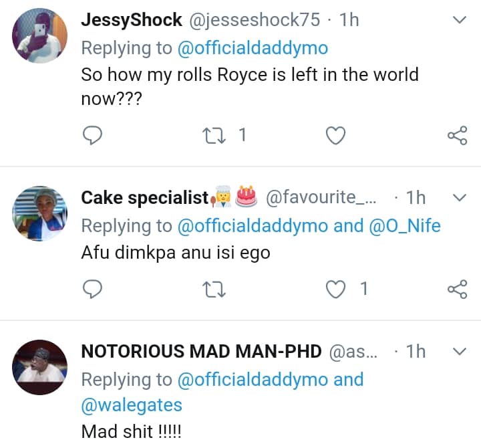
Task: Reply to JessyShock's Rolls Royce tweet
Action: [92, 136]
